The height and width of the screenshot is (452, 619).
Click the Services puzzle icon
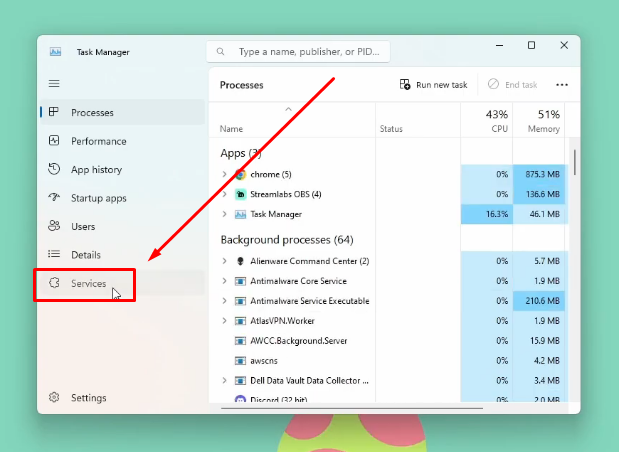[54, 283]
